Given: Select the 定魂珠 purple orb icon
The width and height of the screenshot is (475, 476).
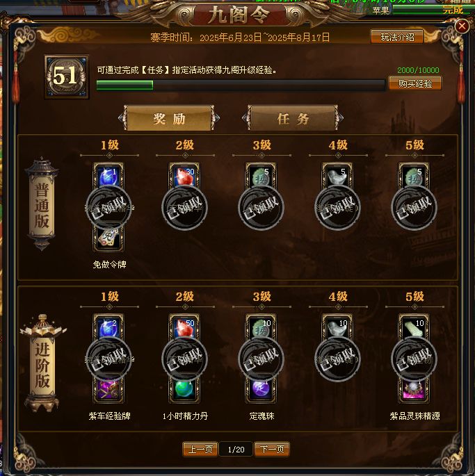Looking at the screenshot, I should (x=261, y=391).
